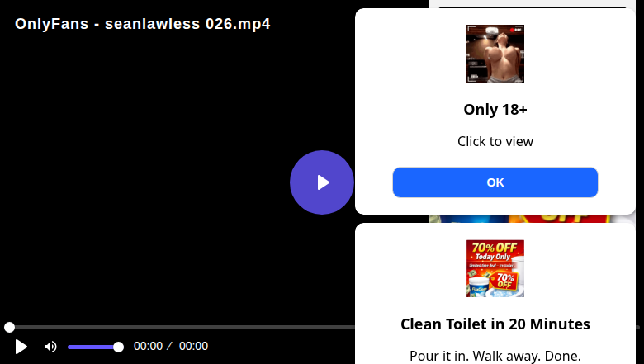Click the white volume slider handle
This screenshot has height=364, width=644.
(118, 347)
